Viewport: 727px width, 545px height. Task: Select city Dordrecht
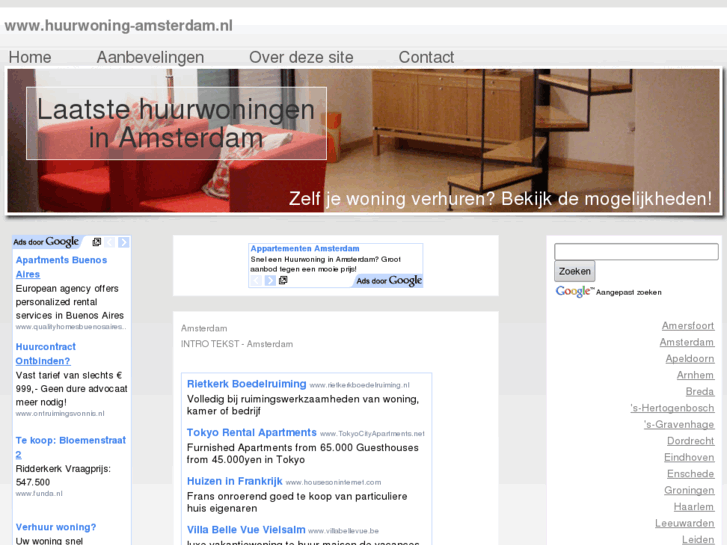pyautogui.click(x=690, y=441)
